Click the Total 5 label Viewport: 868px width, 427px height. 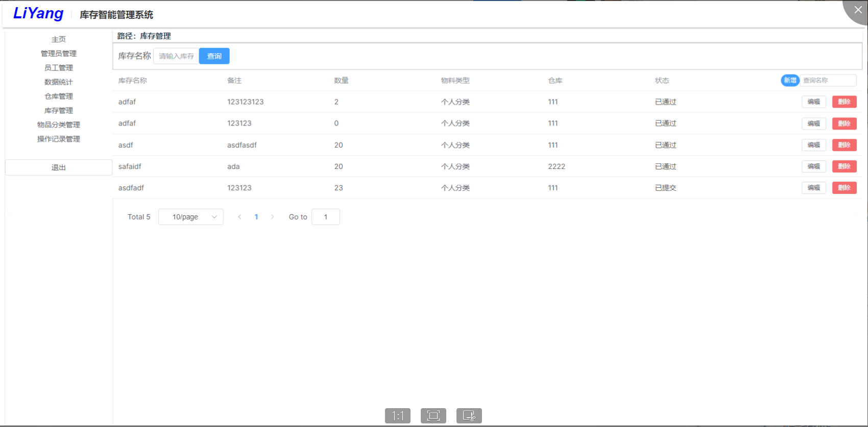pyautogui.click(x=139, y=217)
